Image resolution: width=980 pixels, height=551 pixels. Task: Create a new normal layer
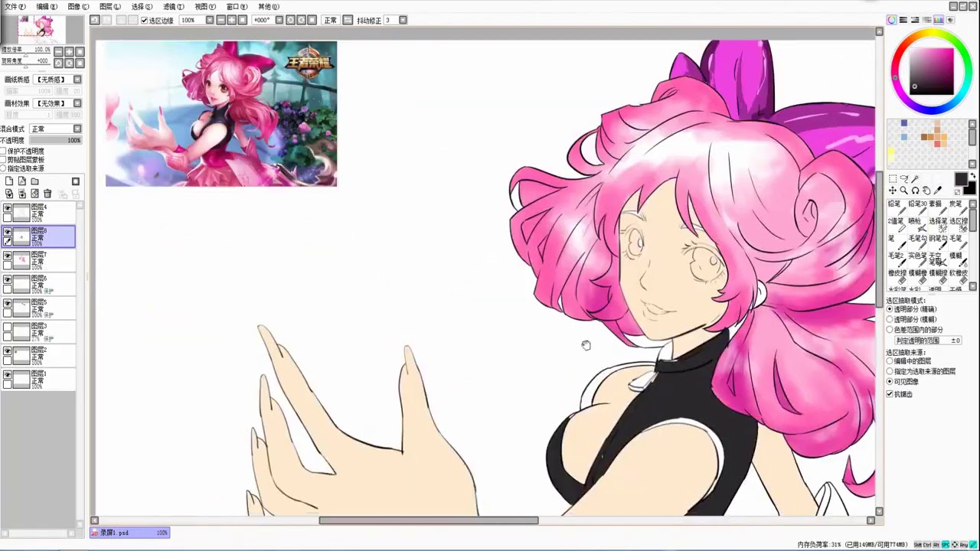coord(9,181)
